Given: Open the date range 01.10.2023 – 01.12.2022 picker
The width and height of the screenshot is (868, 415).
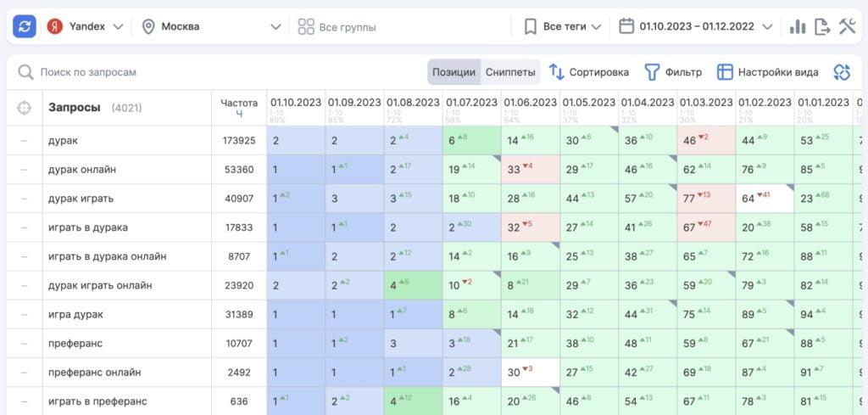Looking at the screenshot, I should [696, 26].
